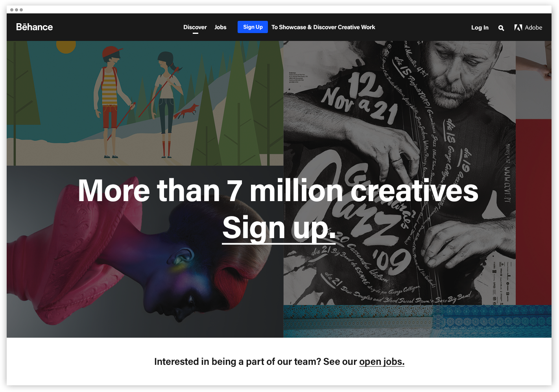Open the 'open jobs' link
Image resolution: width=559 pixels, height=392 pixels.
pos(382,362)
